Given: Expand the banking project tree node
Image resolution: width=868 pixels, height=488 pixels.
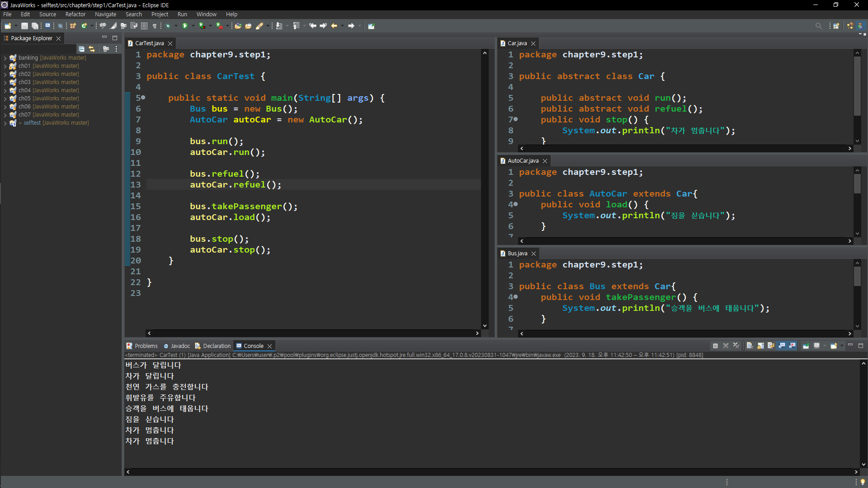Looking at the screenshot, I should [5, 58].
